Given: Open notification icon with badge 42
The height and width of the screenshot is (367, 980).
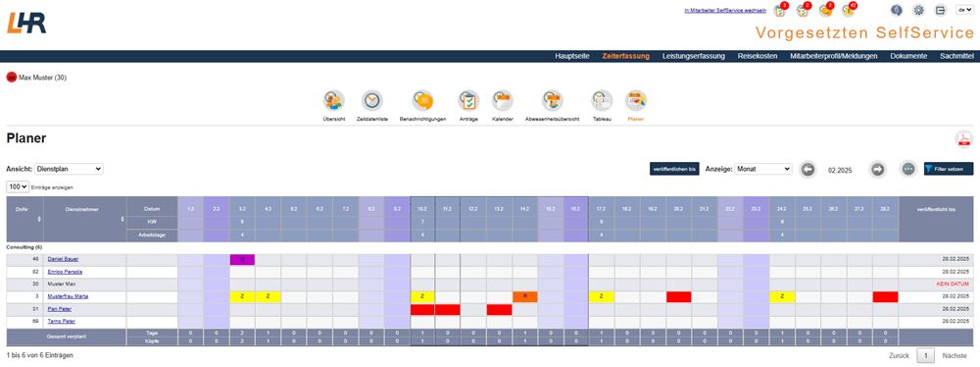Looking at the screenshot, I should pos(849,10).
